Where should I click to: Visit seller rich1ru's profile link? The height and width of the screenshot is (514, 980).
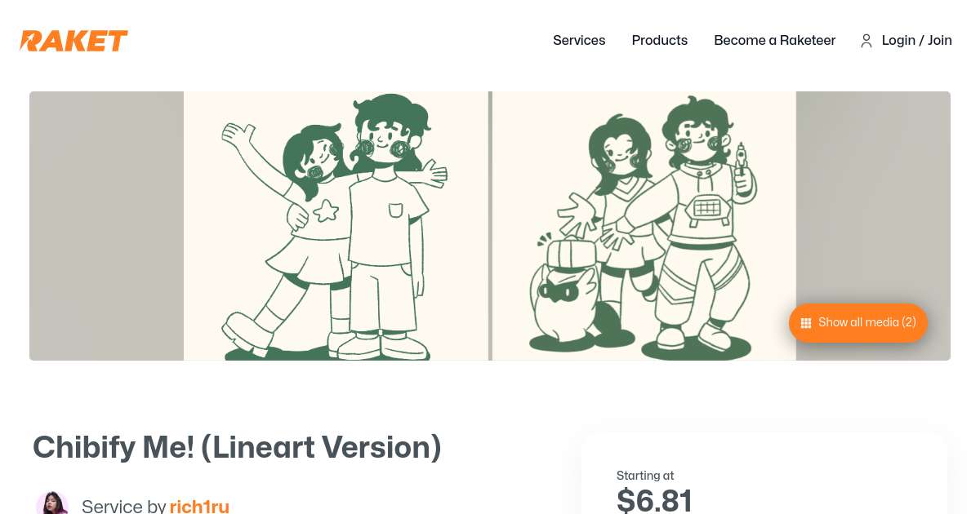(x=199, y=506)
